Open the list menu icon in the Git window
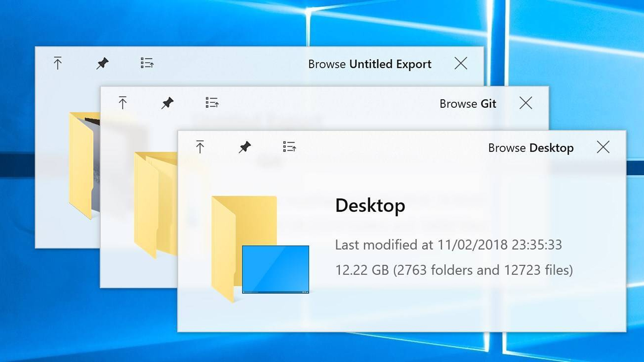644x362 pixels. (212, 103)
